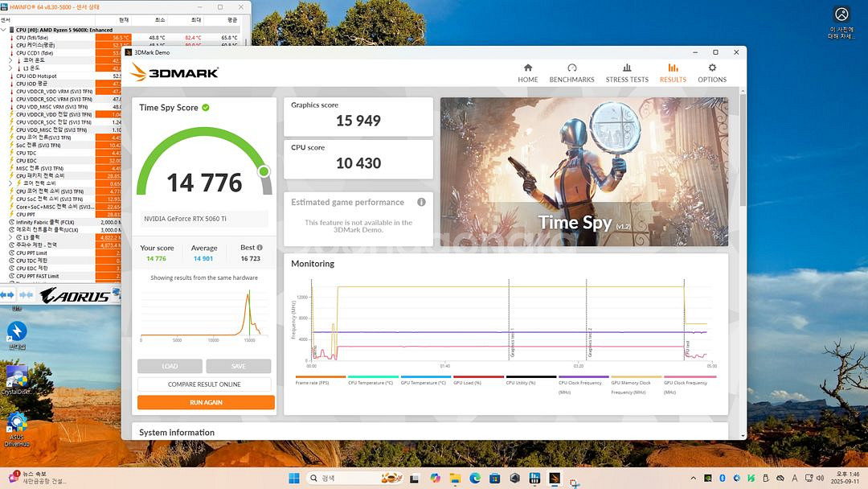
Task: Open 3DMark Options
Action: [x=712, y=73]
